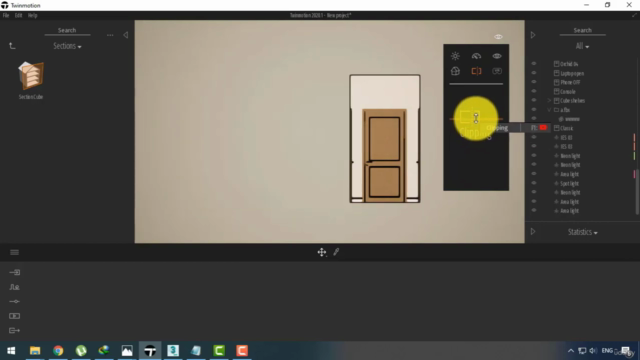The image size is (640, 360).
Task: Click the ENG language indicator
Action: (x=607, y=351)
